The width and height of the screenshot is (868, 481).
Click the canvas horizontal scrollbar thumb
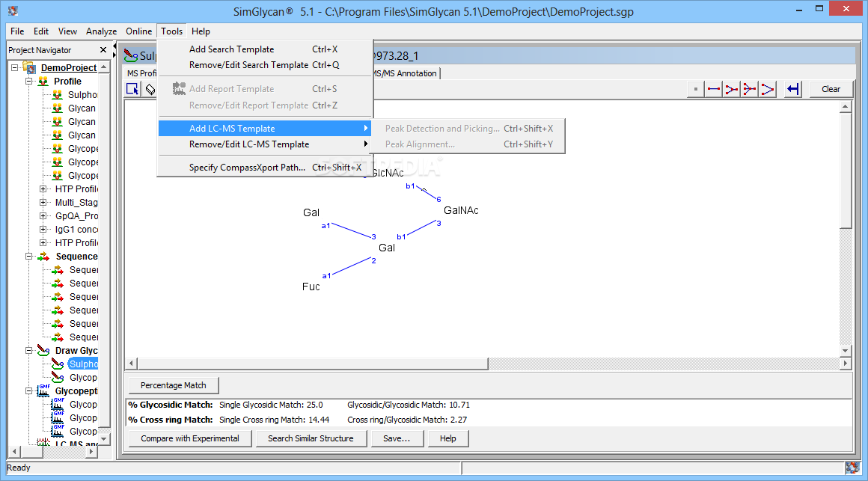click(x=313, y=364)
